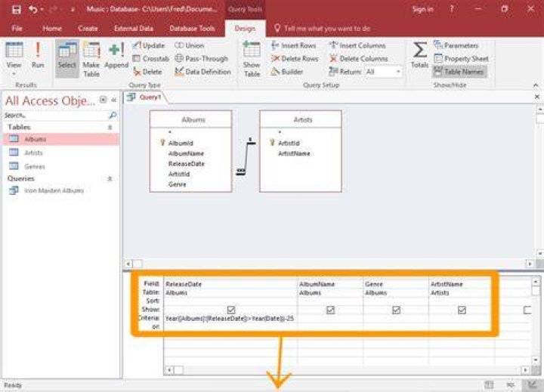This screenshot has width=544, height=392.
Task: Uncheck Show box for ReleaseDate column
Action: click(230, 310)
